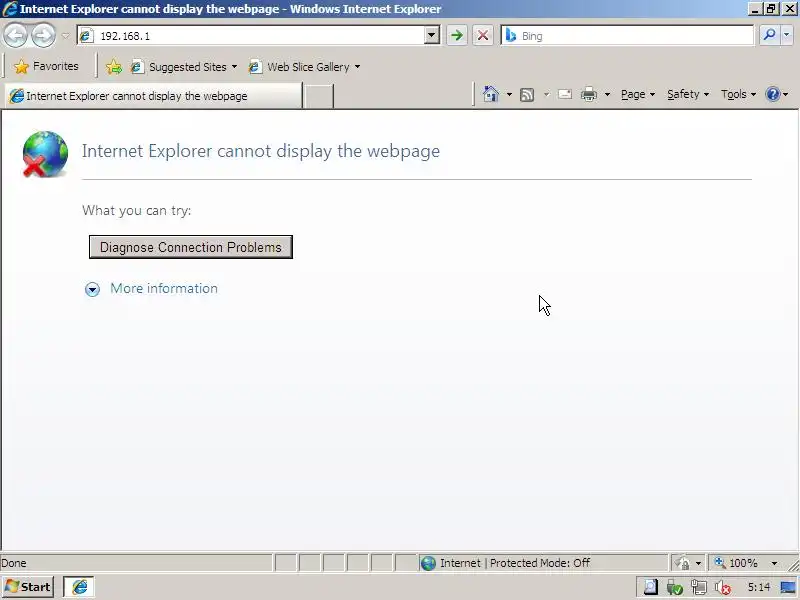Click the Print icon in command bar
Viewport: 800px width, 600px height.
(589, 94)
